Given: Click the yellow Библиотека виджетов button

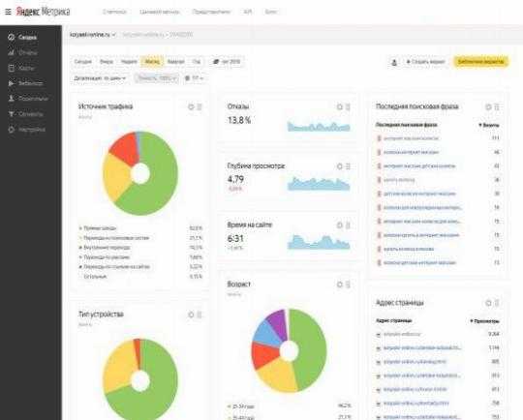Looking at the screenshot, I should pyautogui.click(x=480, y=62).
